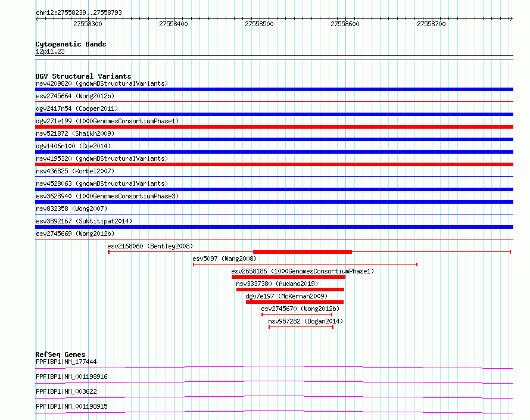This screenshot has height=420, width=530.
Task: Open variant nsv4209820 (gnomADStructuralVariants)
Action: [x=102, y=83]
